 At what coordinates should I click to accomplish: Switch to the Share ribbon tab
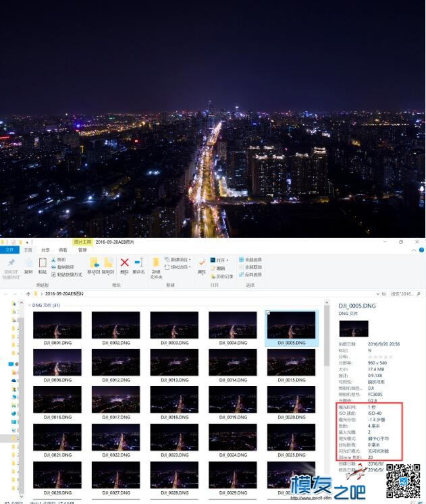coord(45,250)
